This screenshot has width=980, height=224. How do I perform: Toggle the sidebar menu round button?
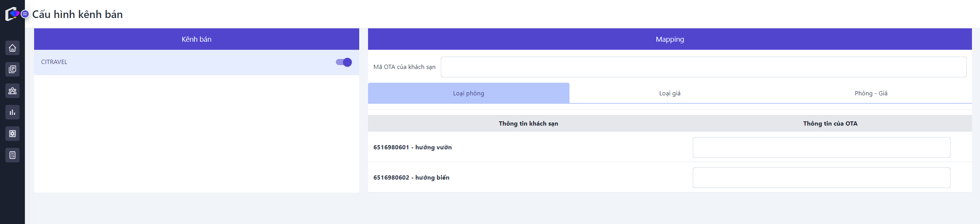[25, 14]
